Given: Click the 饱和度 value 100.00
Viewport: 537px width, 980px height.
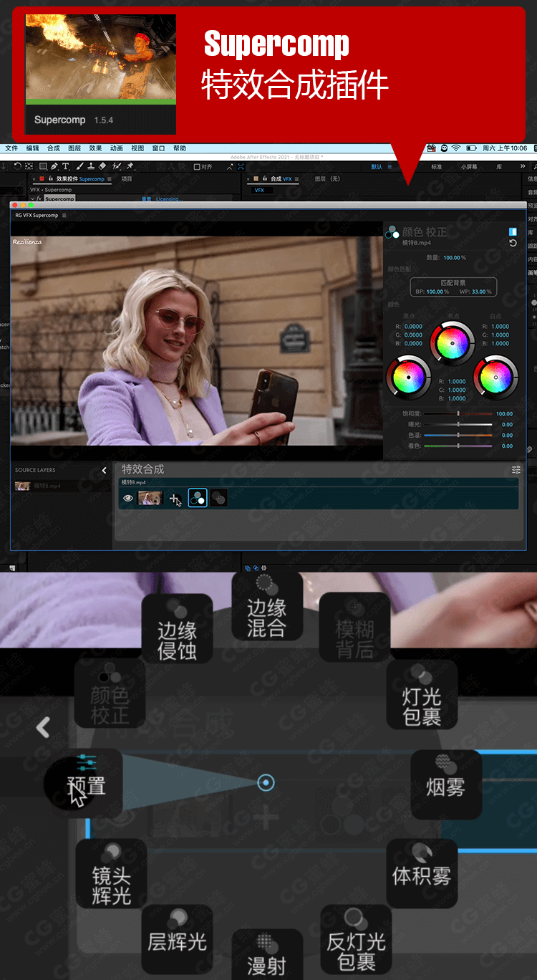Looking at the screenshot, I should [504, 413].
